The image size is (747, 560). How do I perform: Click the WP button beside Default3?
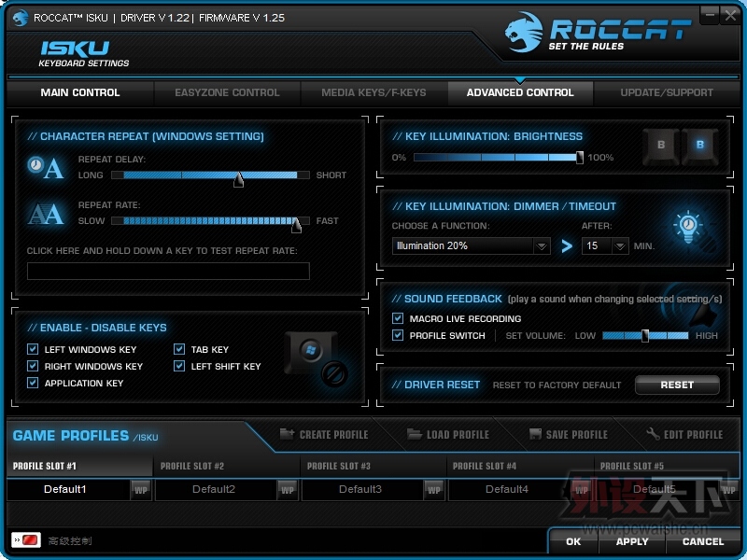434,490
